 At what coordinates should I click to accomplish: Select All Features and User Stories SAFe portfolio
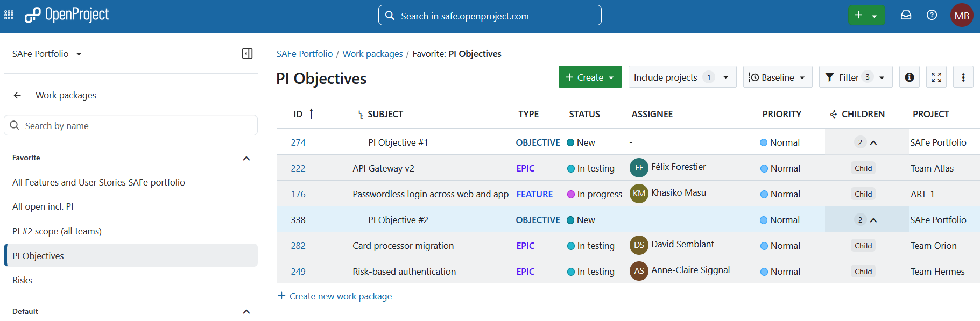tap(98, 182)
